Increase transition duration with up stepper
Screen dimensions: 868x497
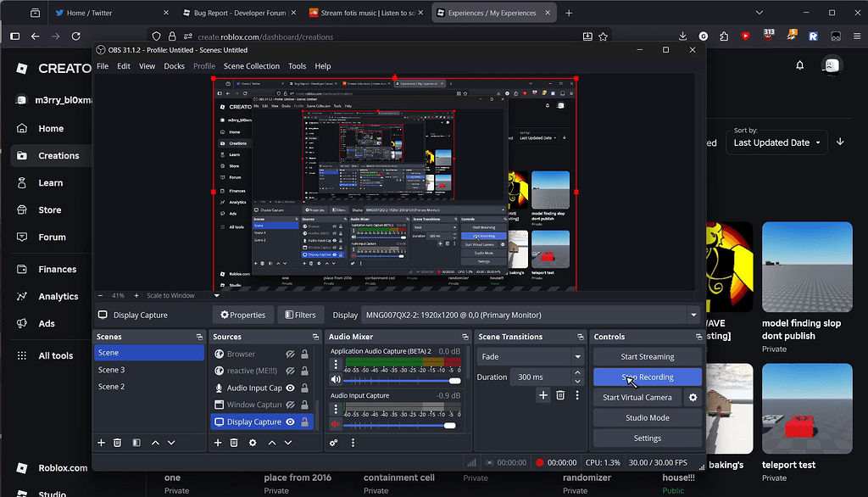click(577, 372)
